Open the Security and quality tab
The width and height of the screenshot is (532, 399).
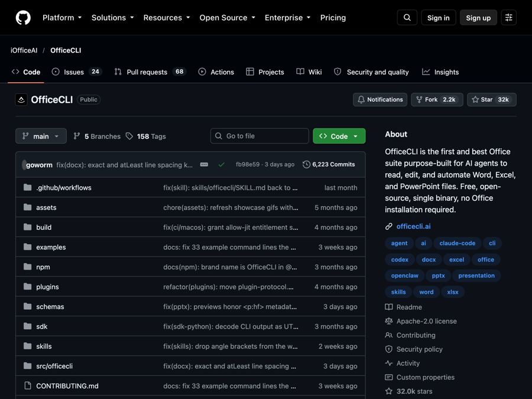[372, 72]
